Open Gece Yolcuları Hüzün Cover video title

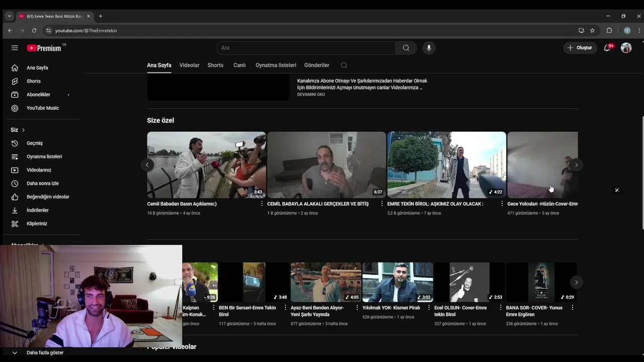click(x=542, y=204)
